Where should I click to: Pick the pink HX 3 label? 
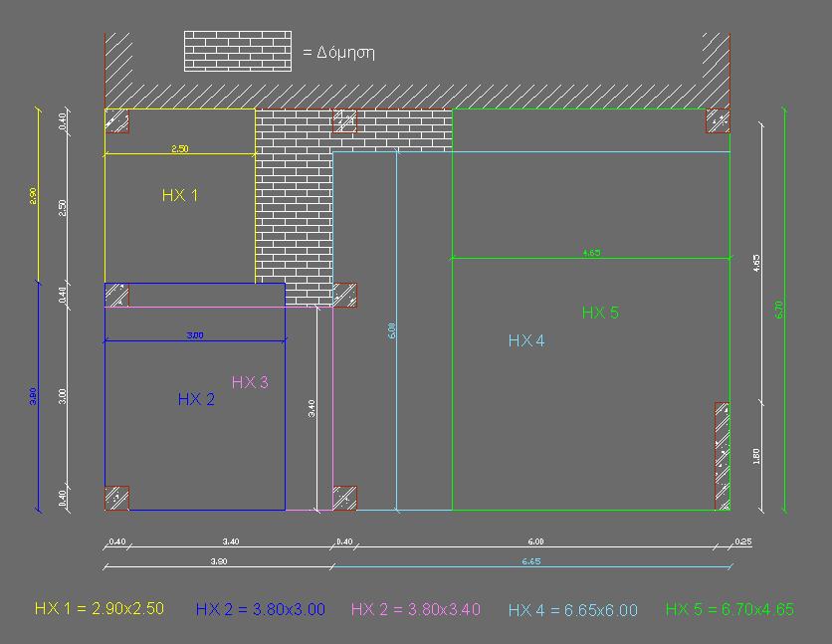[x=250, y=381]
